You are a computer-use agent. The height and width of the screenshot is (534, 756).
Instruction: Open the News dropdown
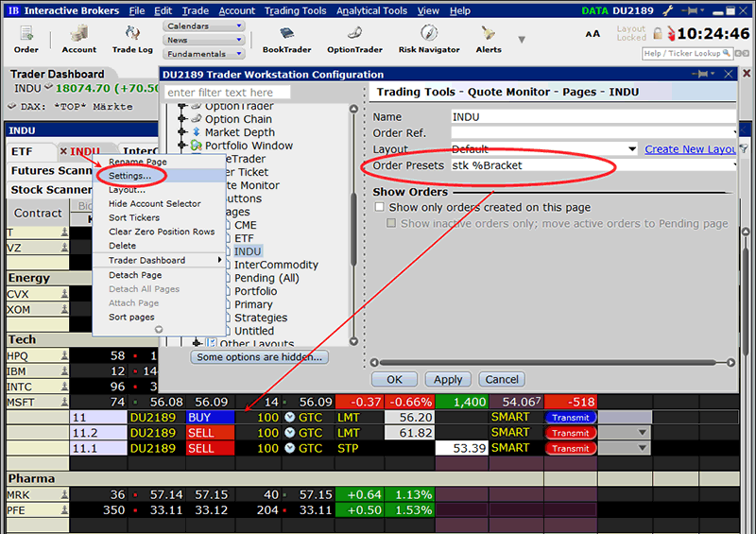203,40
